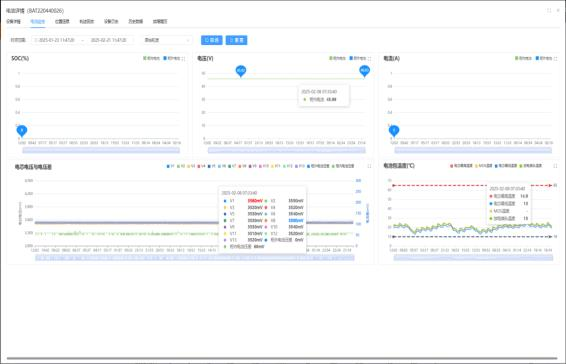Click the 电池包温度(℃) chart title
Image resolution: width=566 pixels, height=364 pixels.
click(399, 166)
